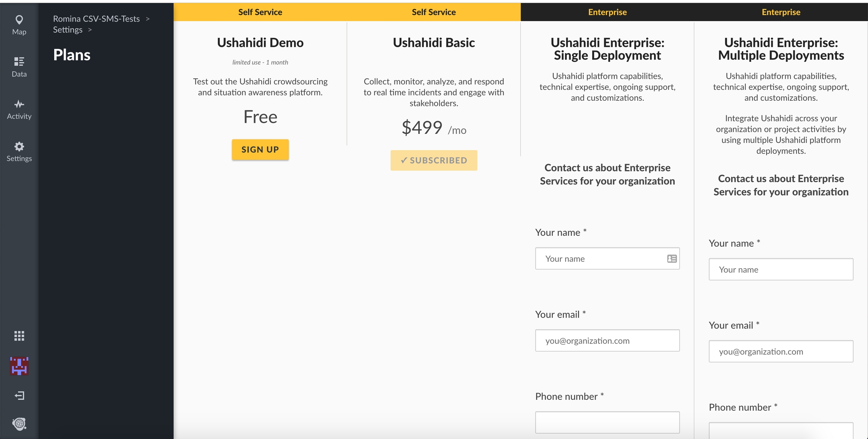Click the pixel user avatar
This screenshot has height=439, width=868.
tap(19, 366)
